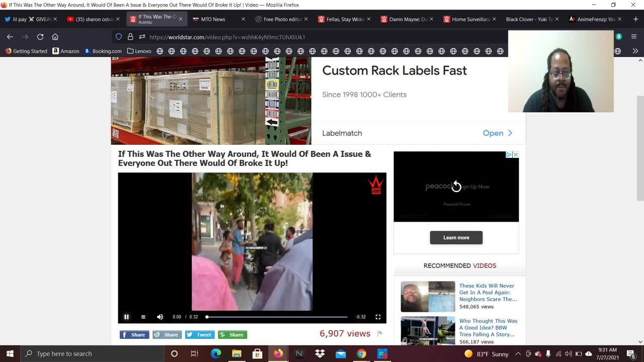This screenshot has height=362, width=644.
Task: Open a new tab with the plus button
Action: pos(635,19)
